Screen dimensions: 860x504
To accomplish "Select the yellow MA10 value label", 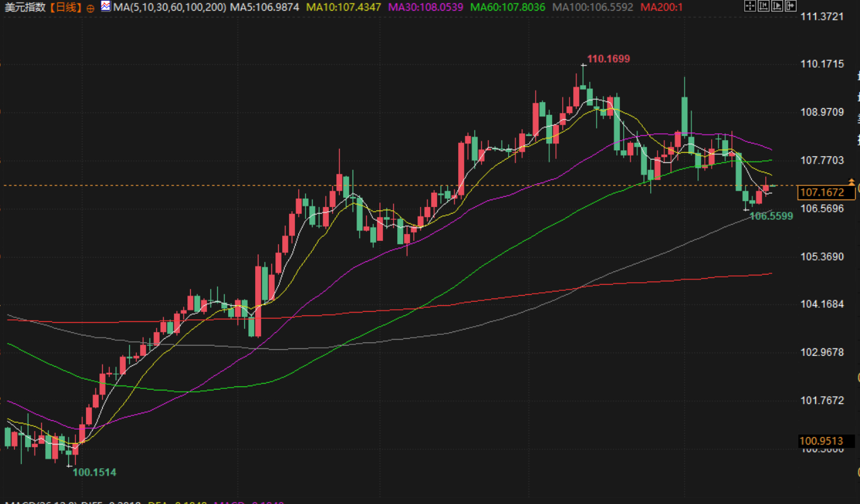I will (342, 7).
